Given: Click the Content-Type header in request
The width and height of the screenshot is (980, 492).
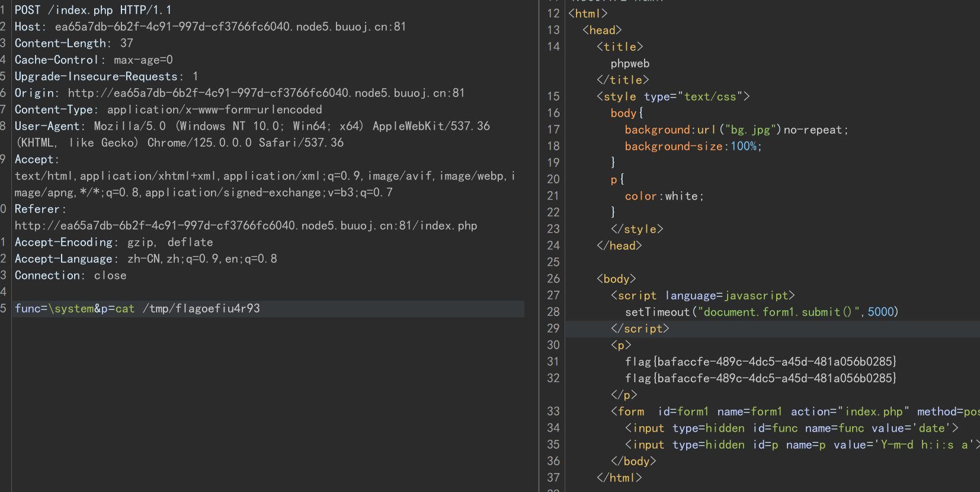Looking at the screenshot, I should [168, 110].
